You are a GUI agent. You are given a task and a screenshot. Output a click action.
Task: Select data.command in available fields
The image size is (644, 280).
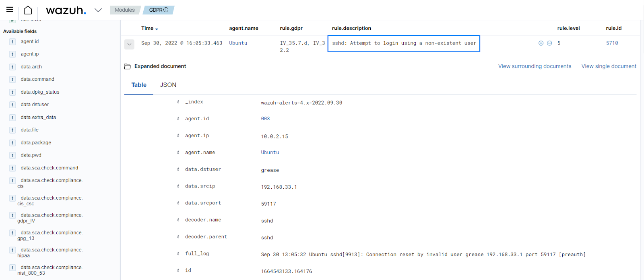click(37, 79)
